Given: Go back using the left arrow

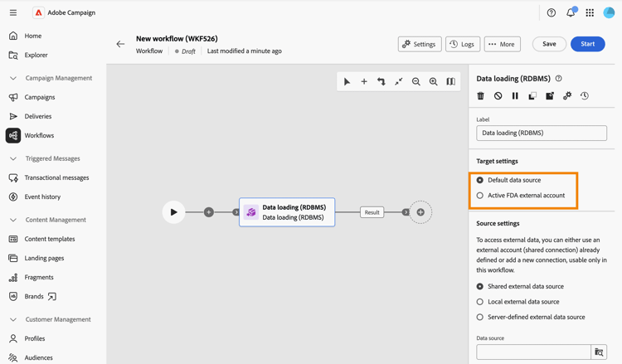Looking at the screenshot, I should 120,44.
